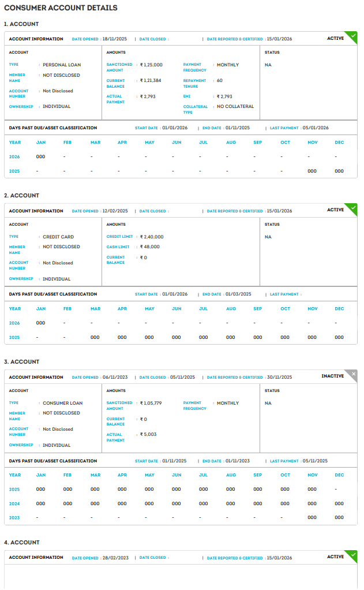Image resolution: width=364 pixels, height=590 pixels.
Task: Select the '2. ACCOUNT' heading
Action: (x=21, y=196)
